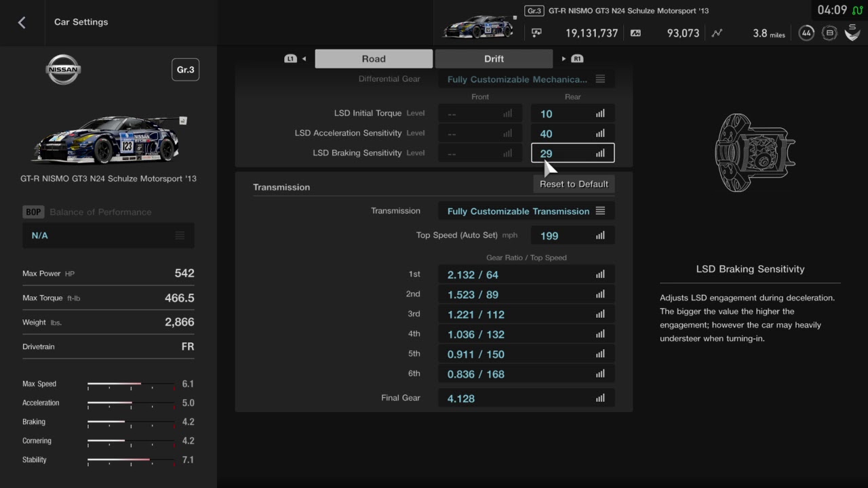Click bars icon on Top Speed row
Screen dimensions: 868x488
[x=600, y=236]
